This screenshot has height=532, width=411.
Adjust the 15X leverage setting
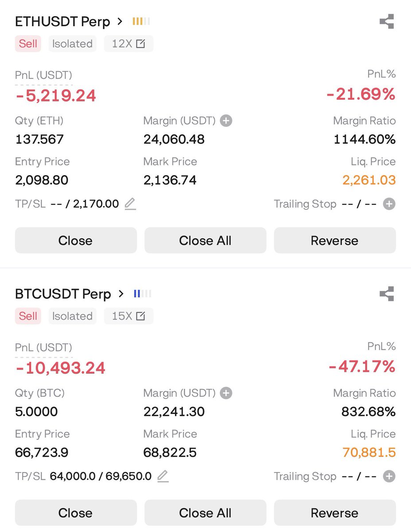(128, 316)
